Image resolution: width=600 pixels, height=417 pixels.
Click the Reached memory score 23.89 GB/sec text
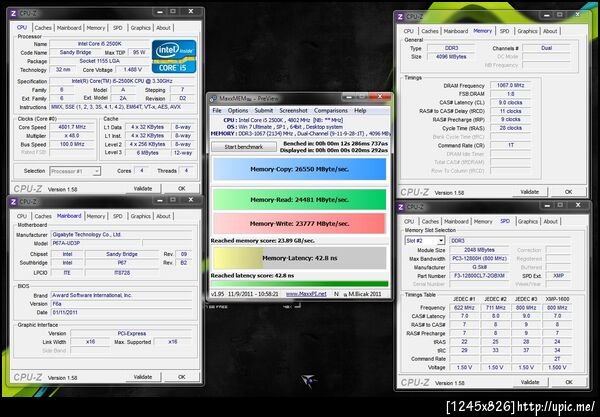(262, 241)
